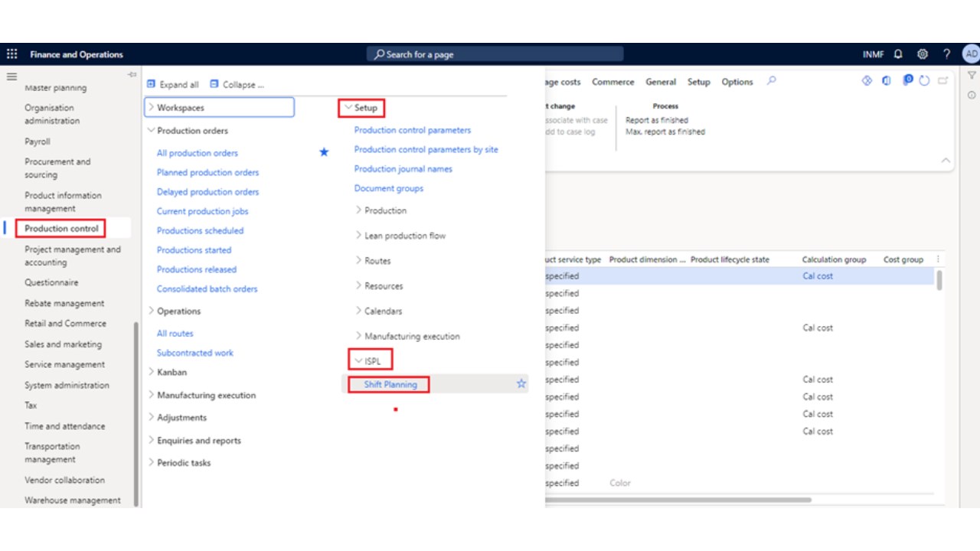Open the filter pane funnel icon
This screenshot has width=980, height=551.
point(972,76)
